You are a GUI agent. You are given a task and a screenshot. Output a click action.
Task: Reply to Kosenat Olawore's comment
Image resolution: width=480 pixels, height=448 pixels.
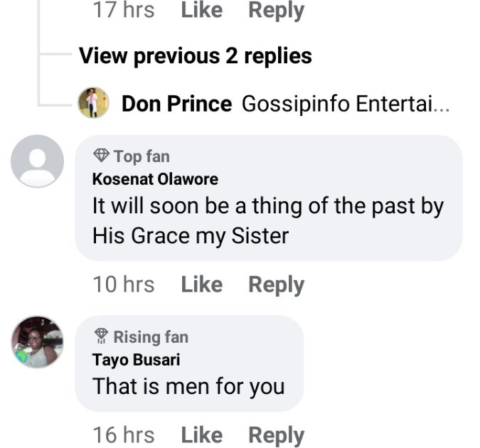click(x=276, y=284)
